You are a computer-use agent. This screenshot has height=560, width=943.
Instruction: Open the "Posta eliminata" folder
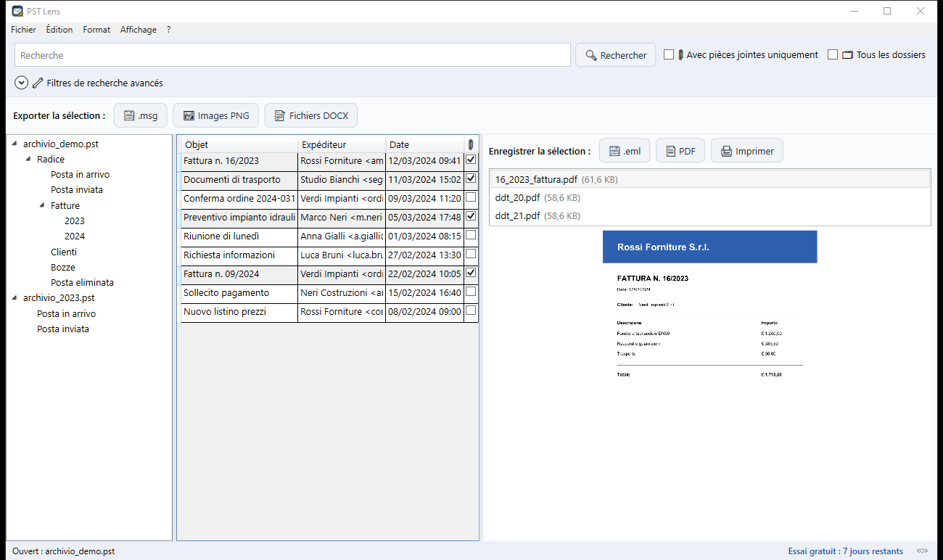[82, 282]
